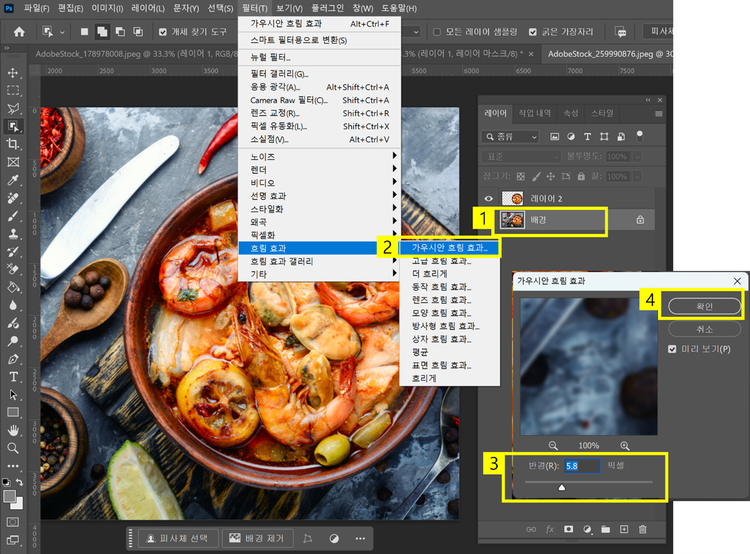Select the Paint Bucket tool
The width and height of the screenshot is (750, 554).
point(13,288)
